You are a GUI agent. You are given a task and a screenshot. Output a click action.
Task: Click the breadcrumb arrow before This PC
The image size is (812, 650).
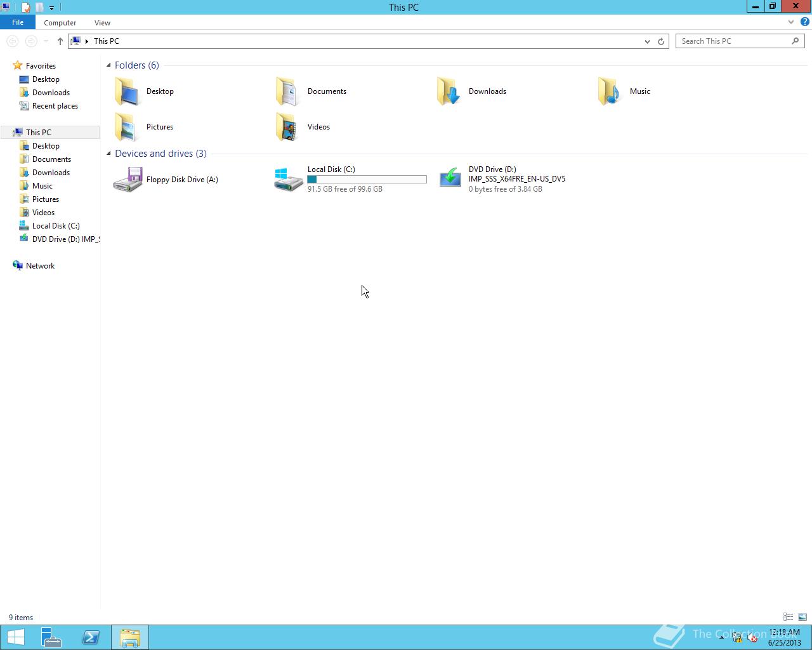point(87,41)
